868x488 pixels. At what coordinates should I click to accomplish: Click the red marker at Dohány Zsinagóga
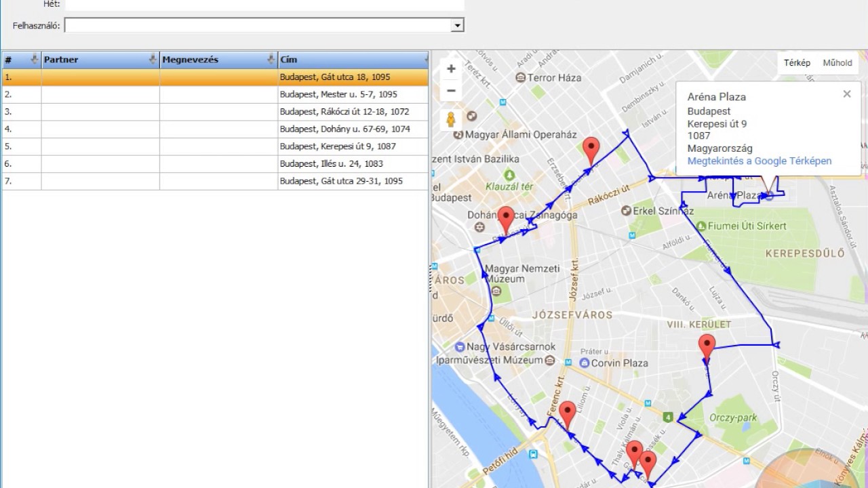(506, 220)
